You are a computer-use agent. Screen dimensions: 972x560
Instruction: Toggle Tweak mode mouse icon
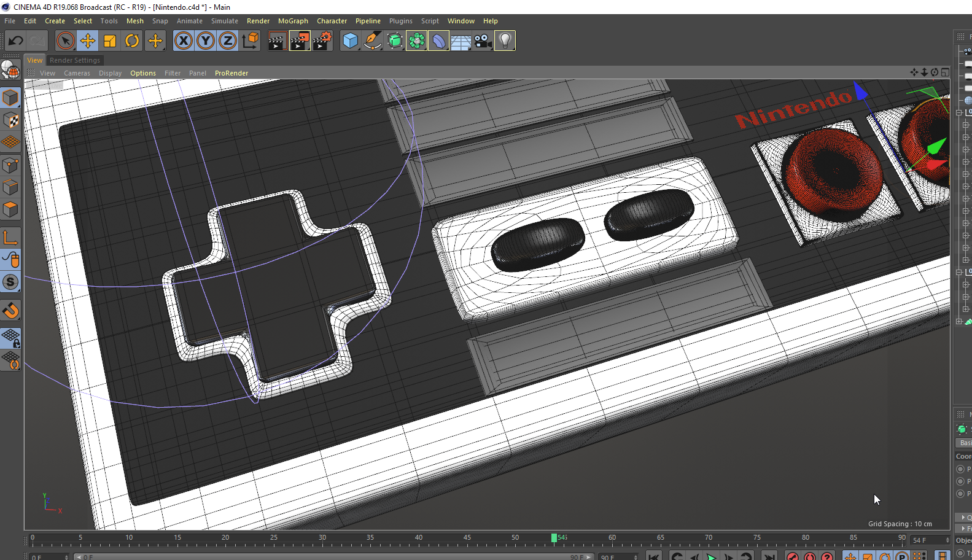pyautogui.click(x=10, y=260)
